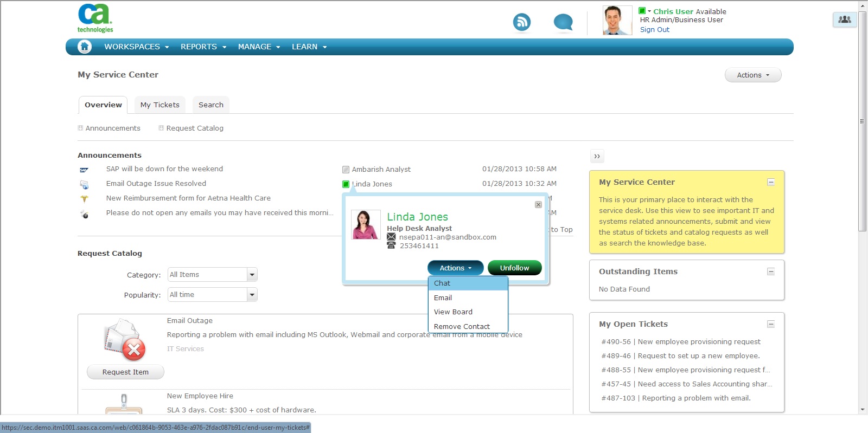Click the email warning bomb icon

(x=84, y=214)
